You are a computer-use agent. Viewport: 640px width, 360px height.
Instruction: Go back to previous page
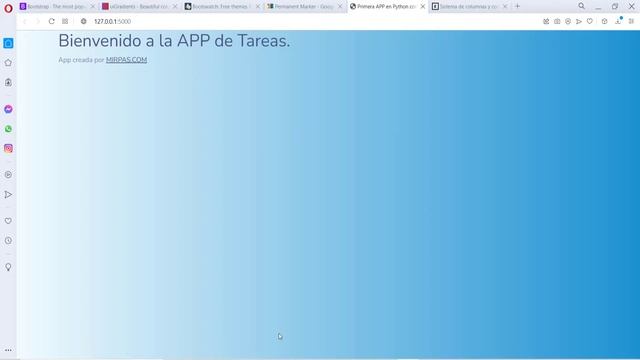coord(24,21)
